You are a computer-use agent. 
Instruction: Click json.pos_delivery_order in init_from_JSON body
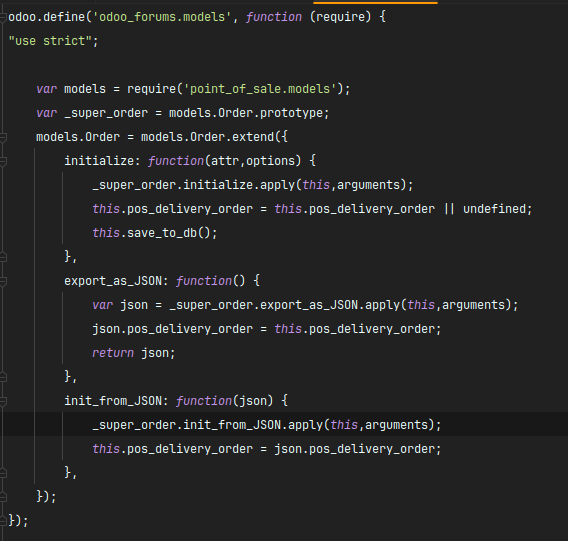point(354,449)
